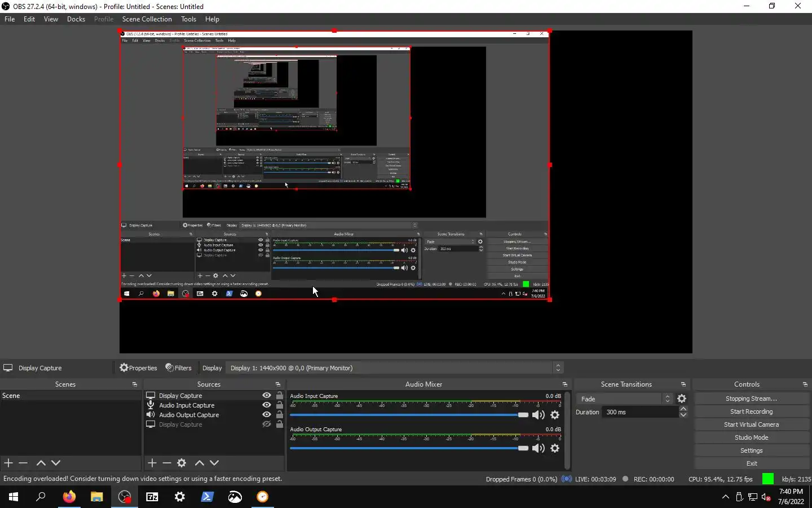812x508 pixels.
Task: Show hidden system tray icons chevron
Action: (x=726, y=497)
